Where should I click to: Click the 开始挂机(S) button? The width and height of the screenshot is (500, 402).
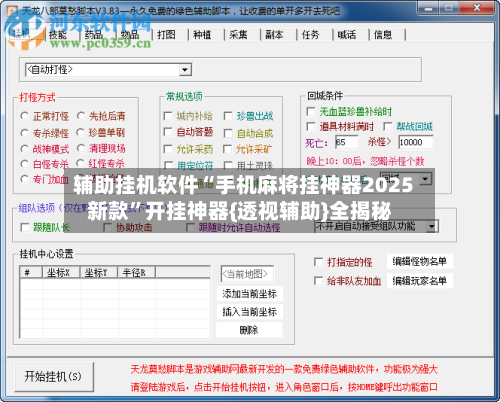54,377
